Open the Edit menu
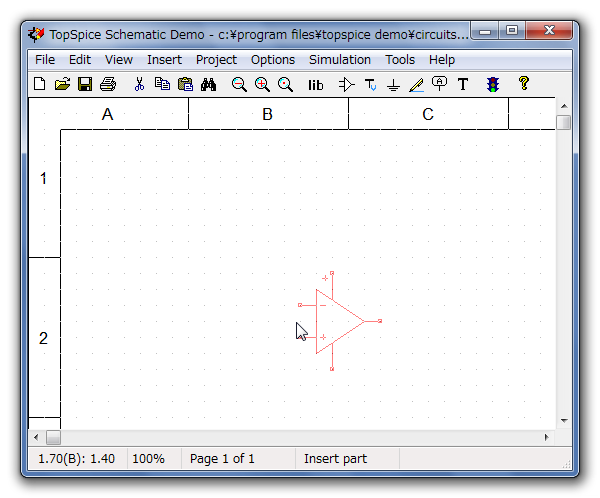The image size is (600, 498). coord(80,60)
